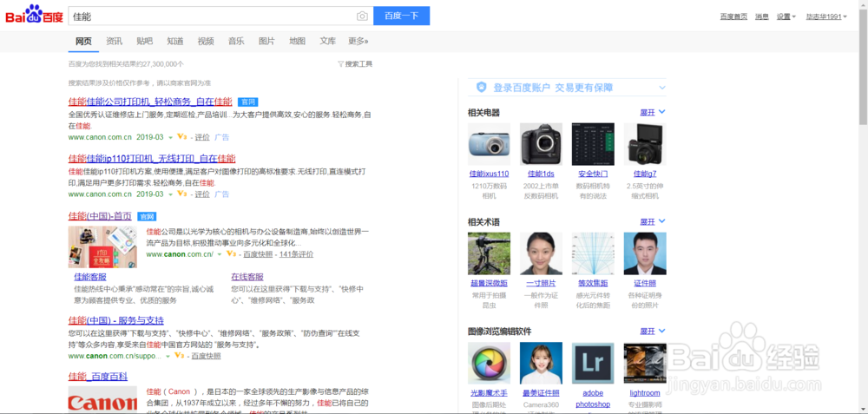Expand the 相关术语 section
The width and height of the screenshot is (868, 414).
click(653, 222)
